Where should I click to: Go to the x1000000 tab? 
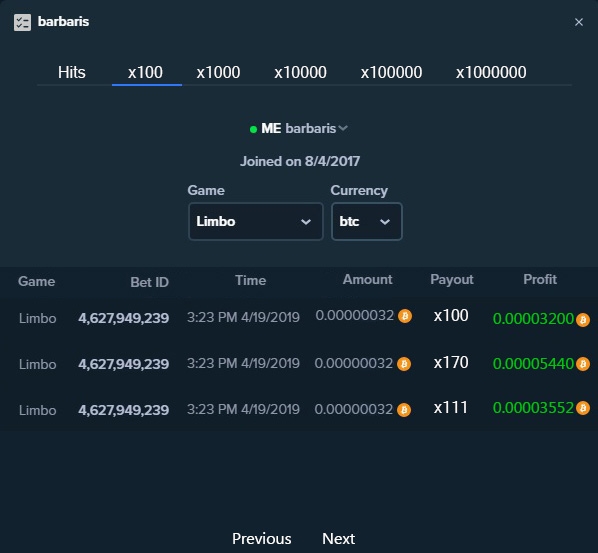coord(491,72)
